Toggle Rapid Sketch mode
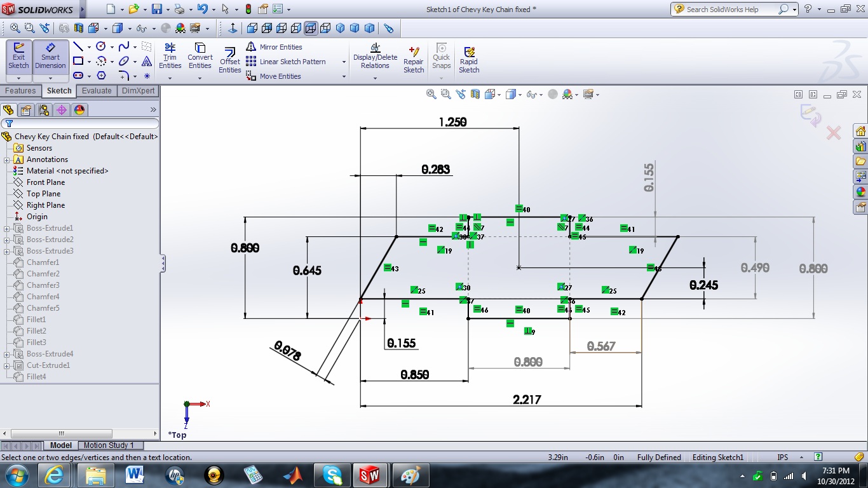The height and width of the screenshot is (488, 868). [x=469, y=57]
